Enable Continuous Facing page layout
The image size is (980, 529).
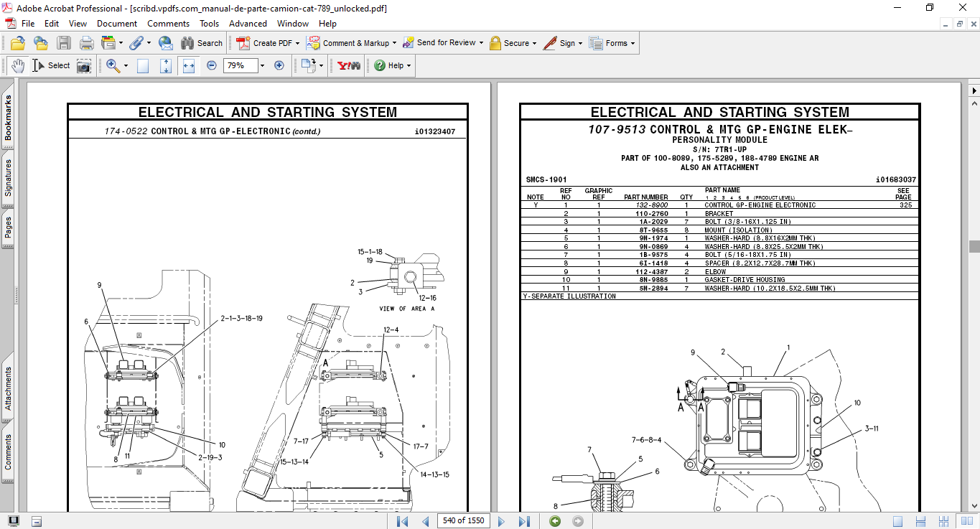pyautogui.click(x=944, y=520)
